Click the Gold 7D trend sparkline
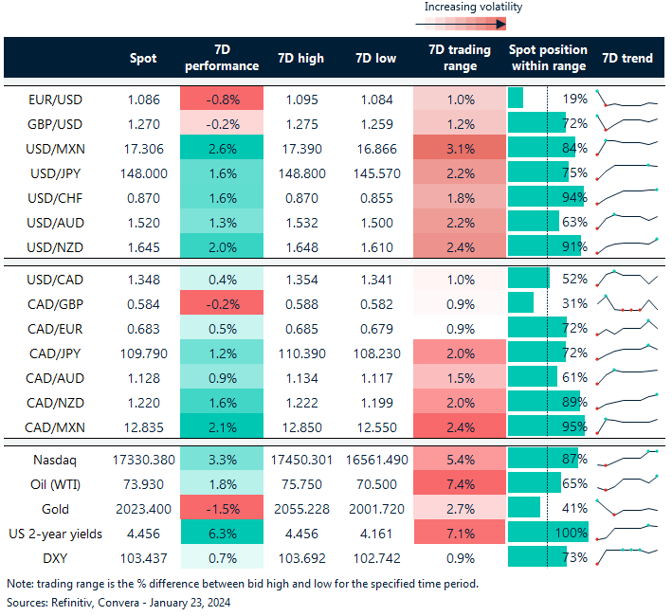 pos(626,509)
